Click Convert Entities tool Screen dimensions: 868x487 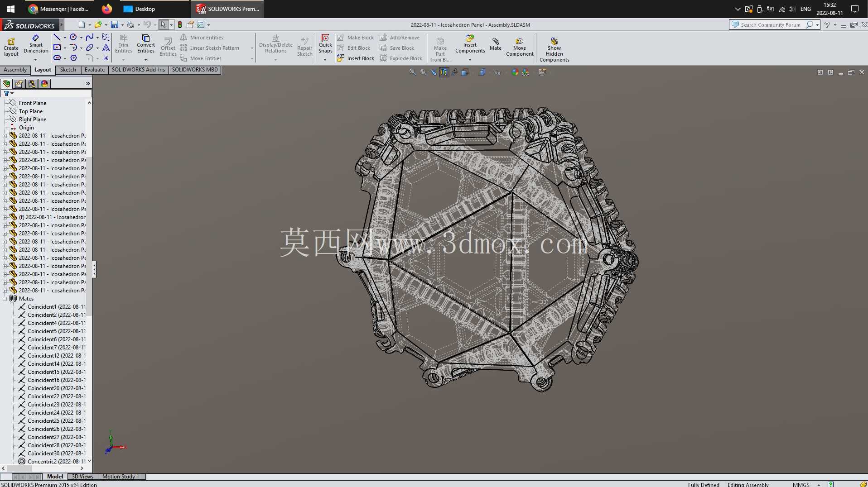[145, 44]
